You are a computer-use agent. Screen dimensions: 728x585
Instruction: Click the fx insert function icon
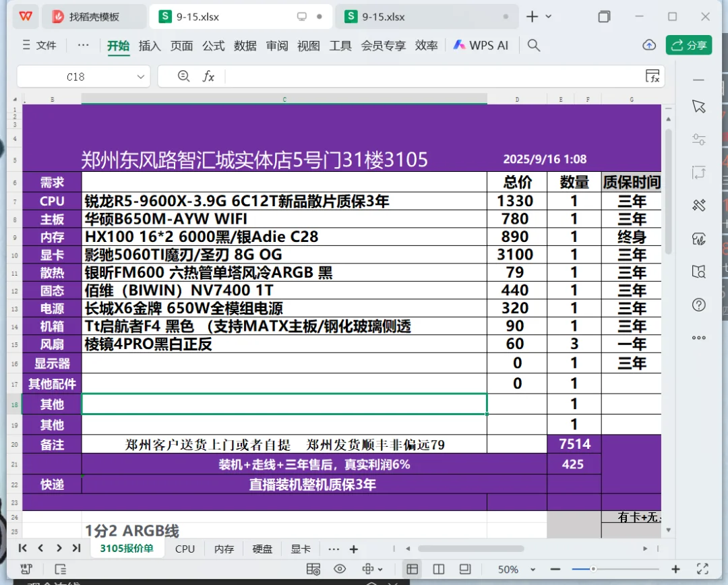click(x=208, y=76)
